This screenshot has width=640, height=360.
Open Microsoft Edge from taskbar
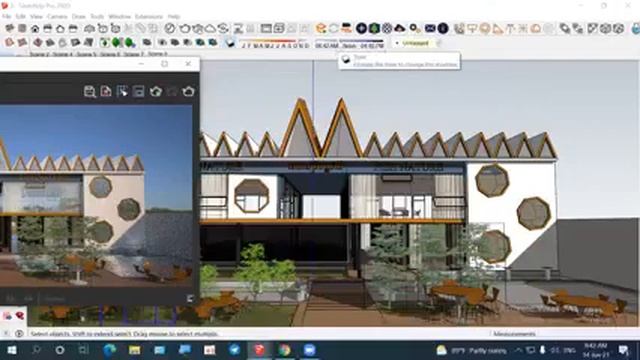pyautogui.click(x=109, y=350)
